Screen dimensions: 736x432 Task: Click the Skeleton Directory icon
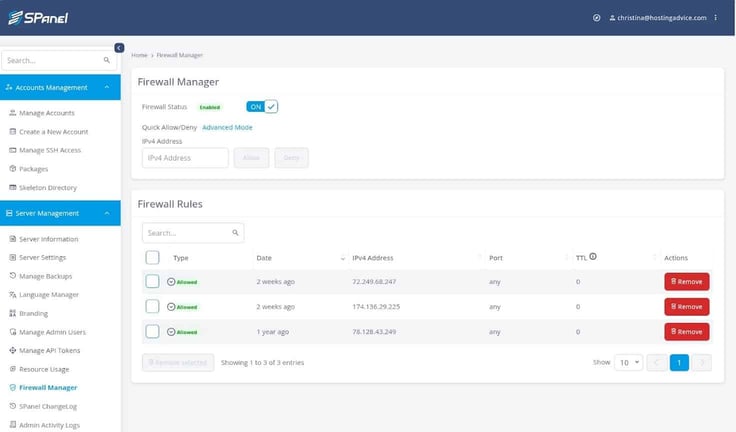[13, 187]
